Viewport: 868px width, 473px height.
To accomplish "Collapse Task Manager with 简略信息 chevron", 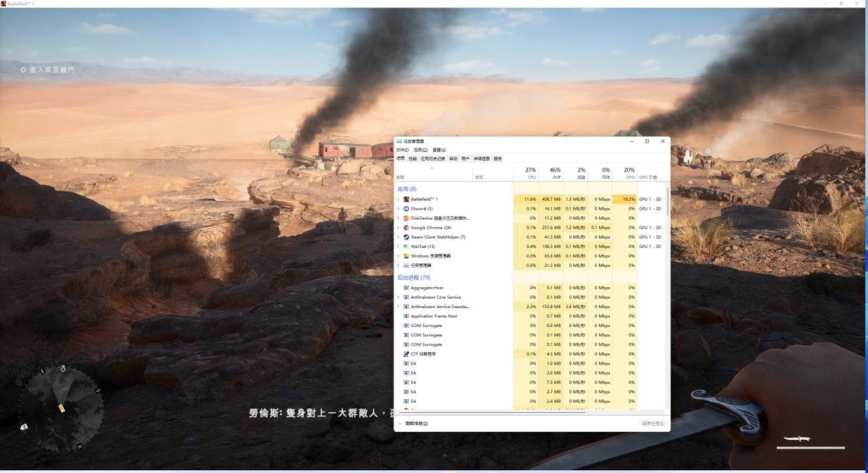I will pyautogui.click(x=400, y=423).
